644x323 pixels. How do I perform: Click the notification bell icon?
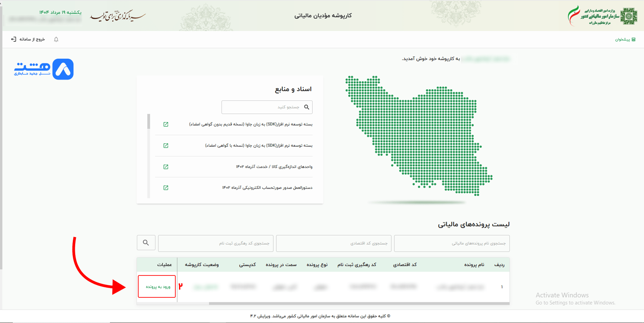coord(56,39)
